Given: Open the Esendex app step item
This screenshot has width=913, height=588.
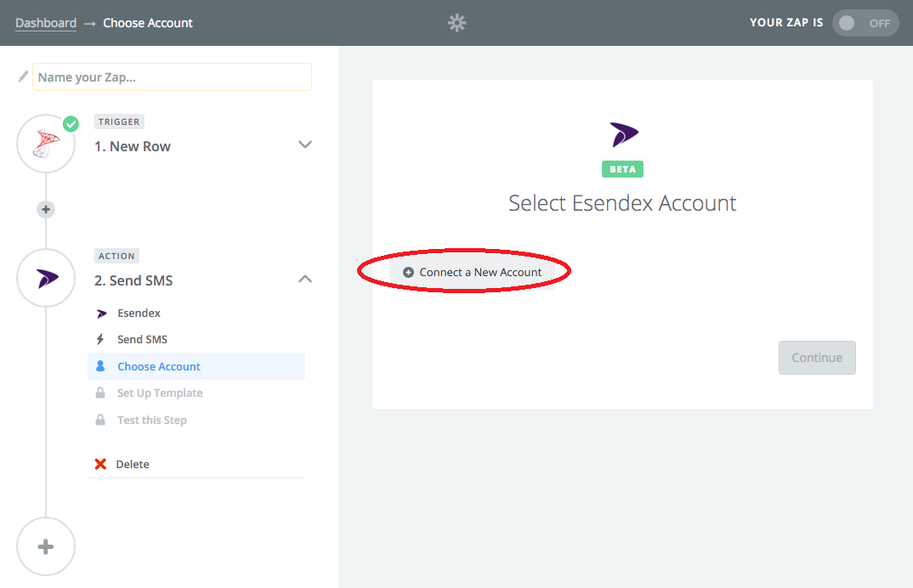Looking at the screenshot, I should (139, 313).
